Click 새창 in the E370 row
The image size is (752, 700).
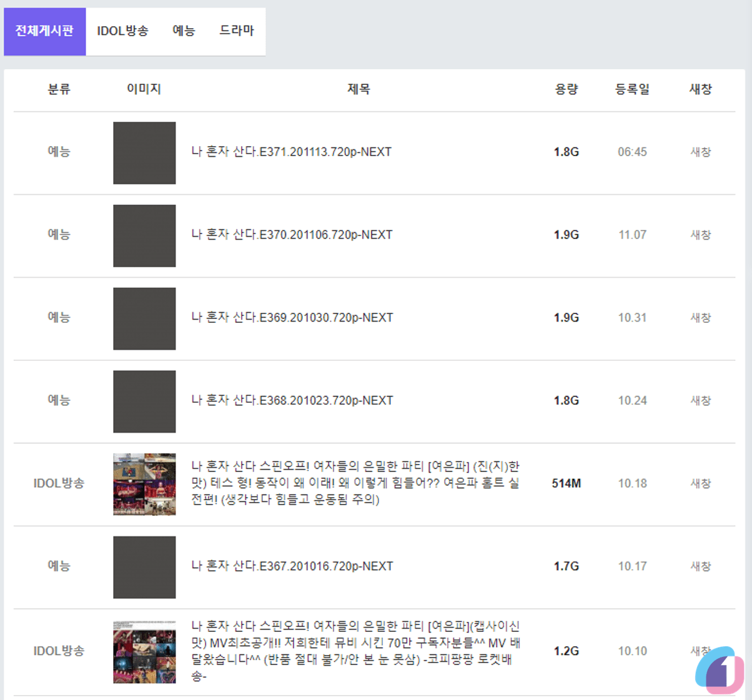pos(701,235)
